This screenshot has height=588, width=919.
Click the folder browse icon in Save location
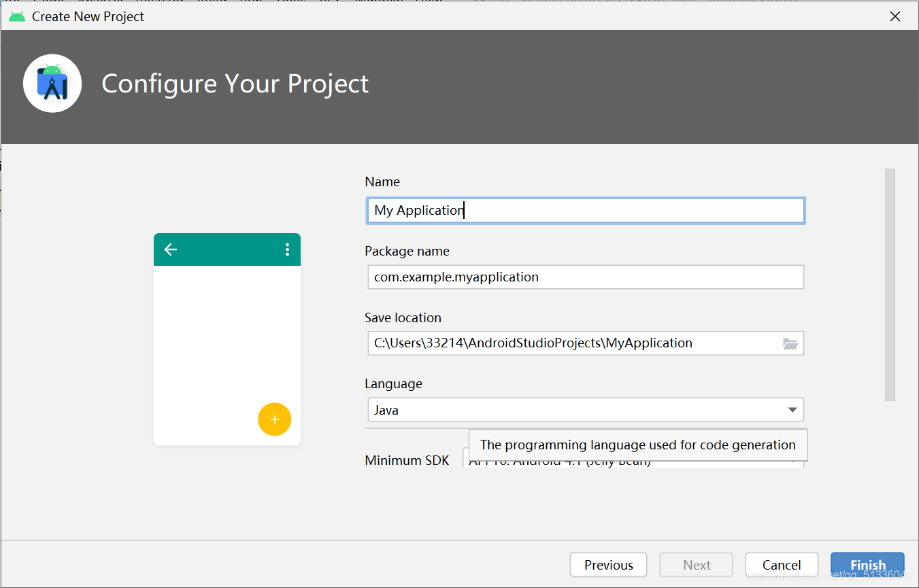click(x=790, y=343)
